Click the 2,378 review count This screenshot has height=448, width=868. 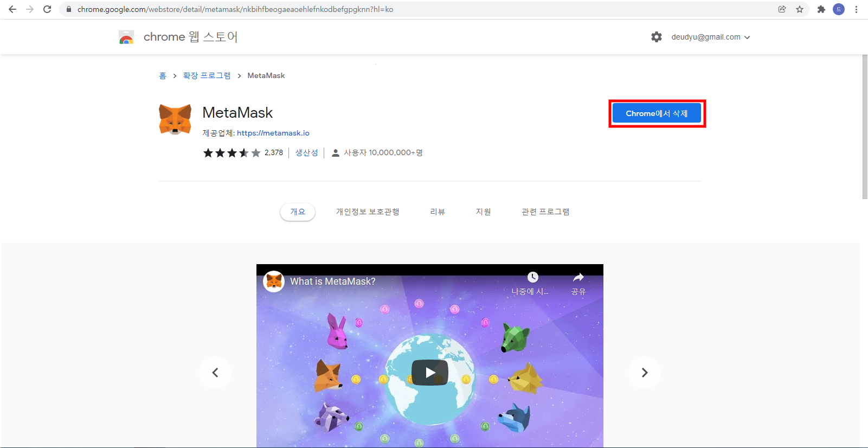(x=274, y=153)
